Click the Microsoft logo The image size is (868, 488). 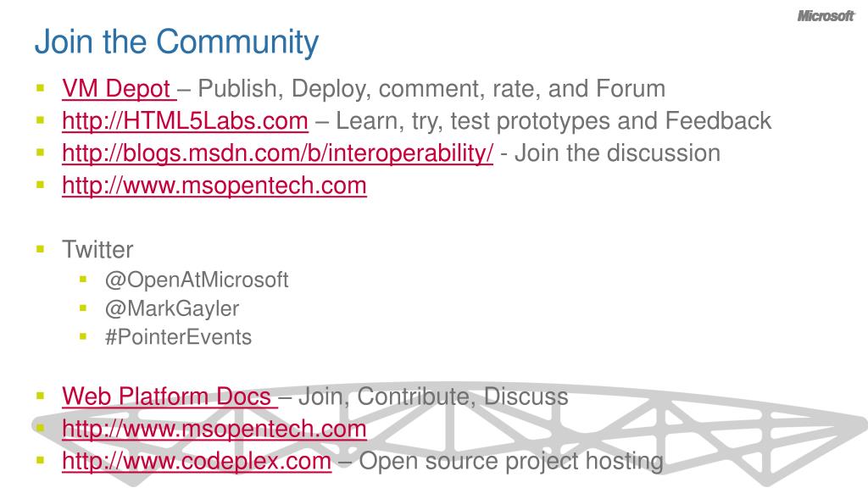point(826,16)
